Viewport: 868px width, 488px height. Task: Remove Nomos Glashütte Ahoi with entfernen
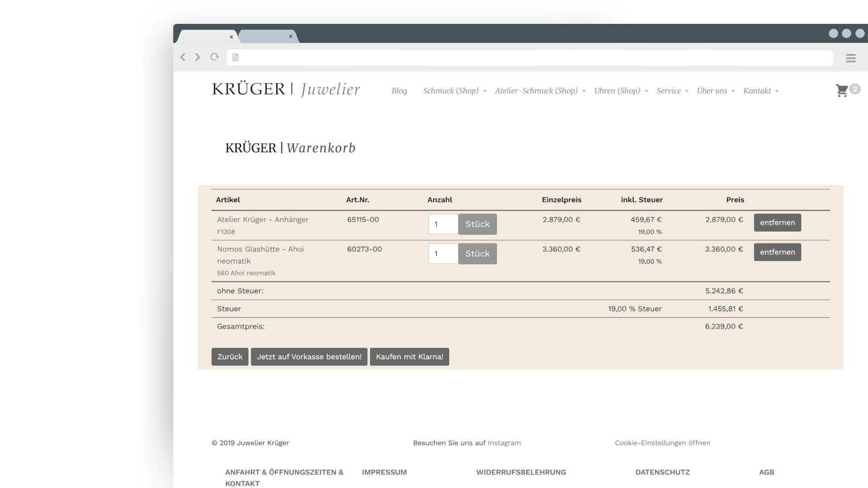click(x=777, y=252)
